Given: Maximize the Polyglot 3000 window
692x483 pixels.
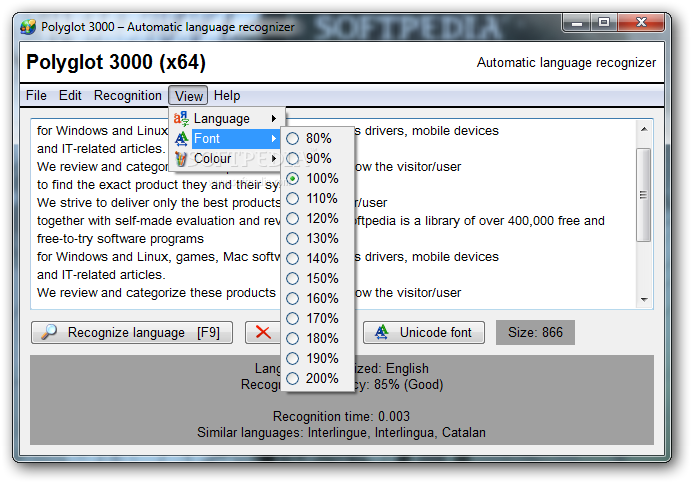Looking at the screenshot, I should (604, 23).
